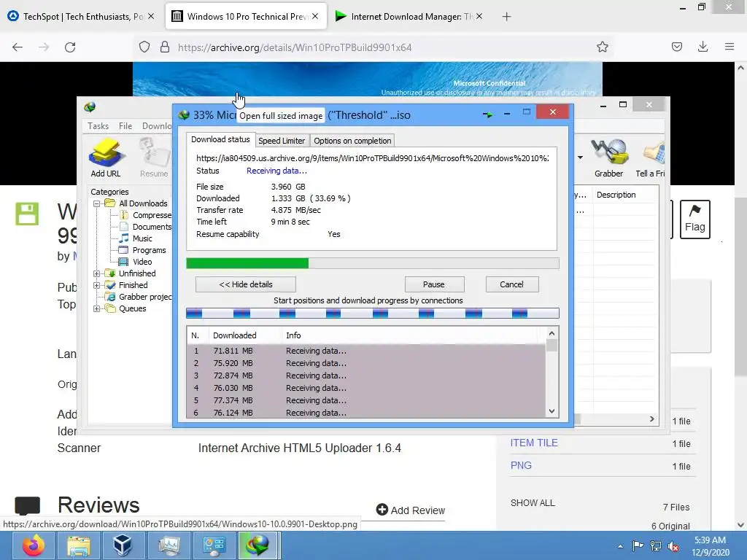
Task: Click the Firefox icon in the taskbar
Action: (x=34, y=545)
